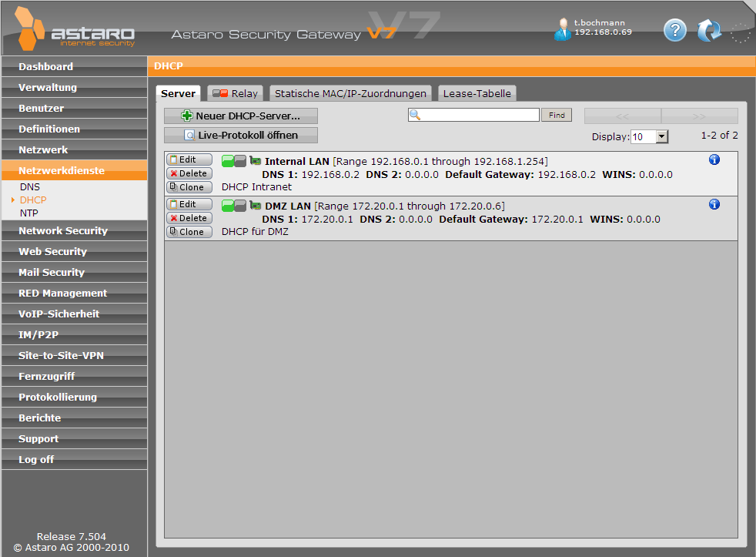Click the Astaro logo
Screen dimensions: 756x557
[75, 29]
